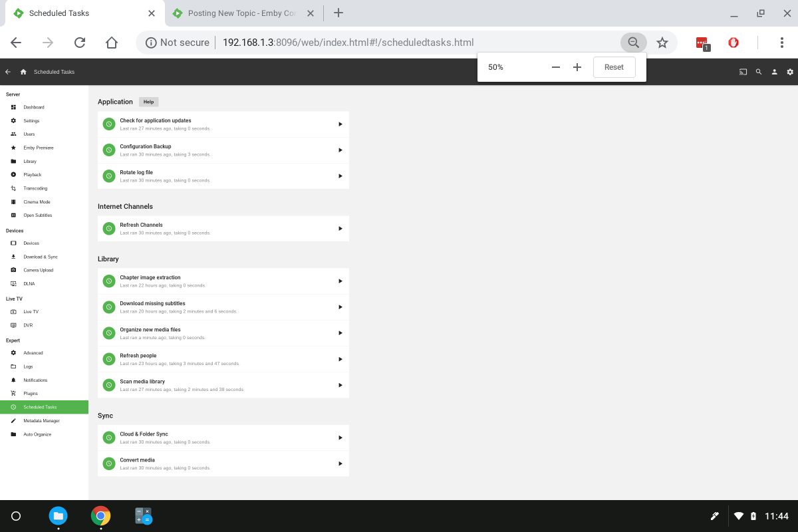Open the Emby settings gear in header
This screenshot has width=798, height=532.
pyautogui.click(x=790, y=72)
